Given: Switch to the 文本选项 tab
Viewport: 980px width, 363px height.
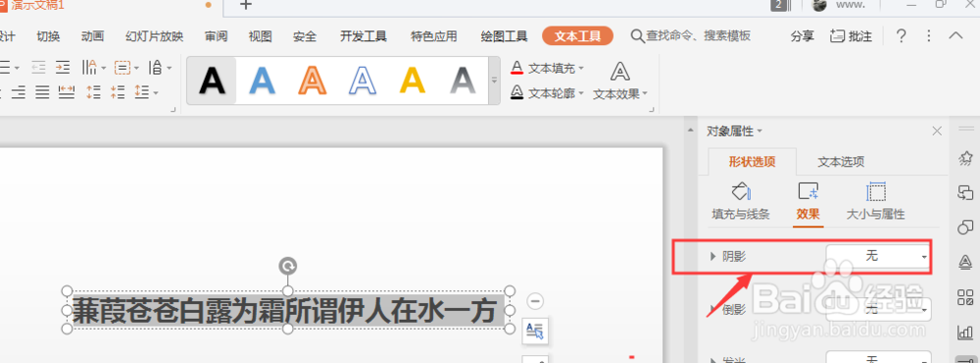Looking at the screenshot, I should (841, 162).
